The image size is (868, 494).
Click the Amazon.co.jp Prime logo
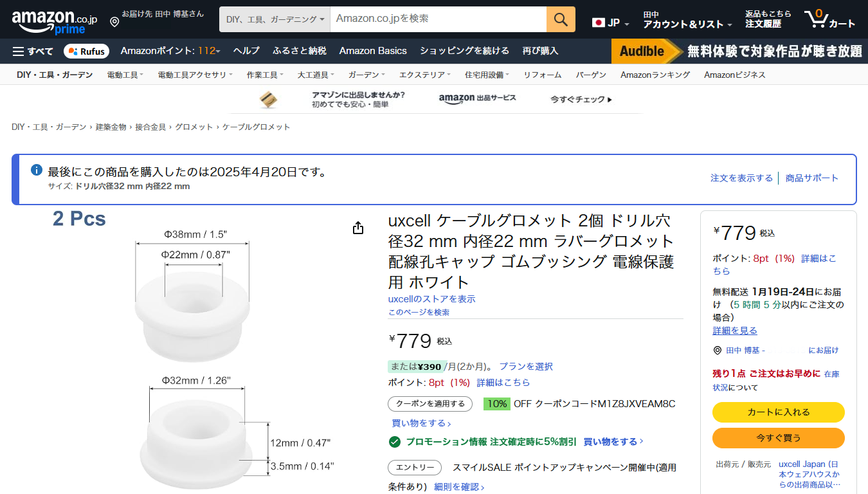coord(55,21)
